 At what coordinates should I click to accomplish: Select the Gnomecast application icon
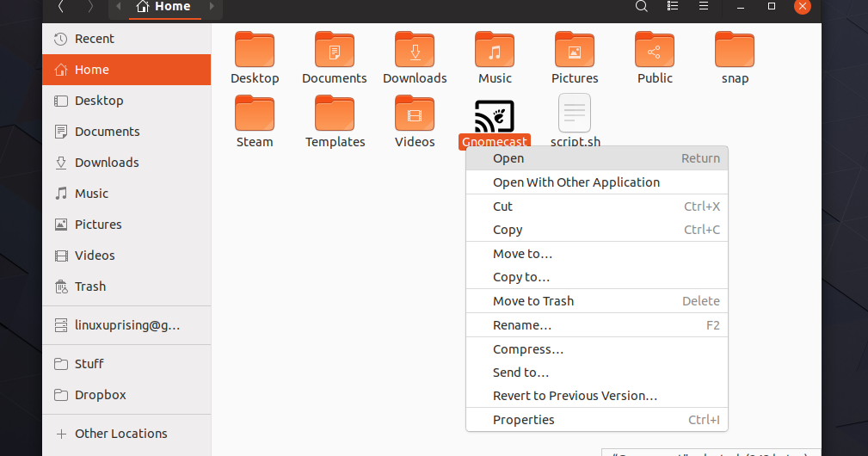[495, 116]
